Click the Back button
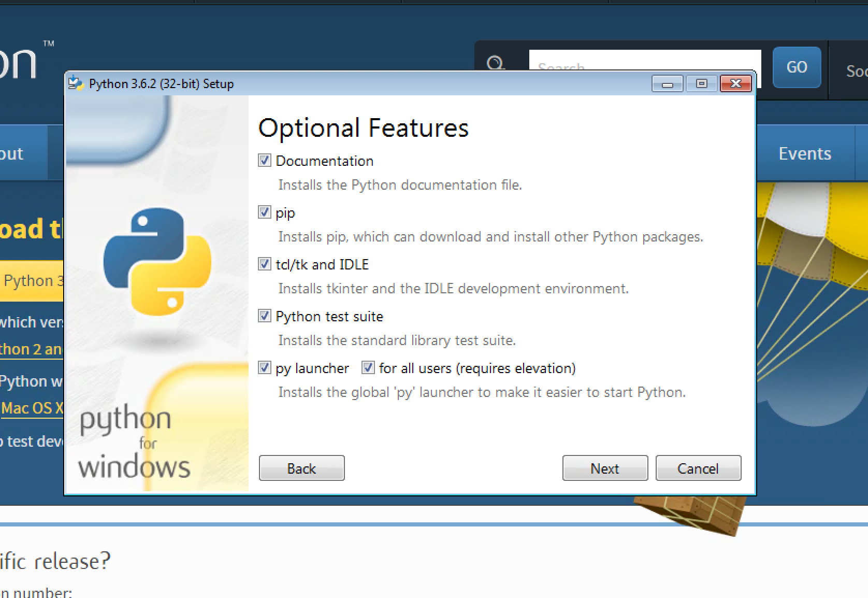This screenshot has height=598, width=868. [x=302, y=468]
